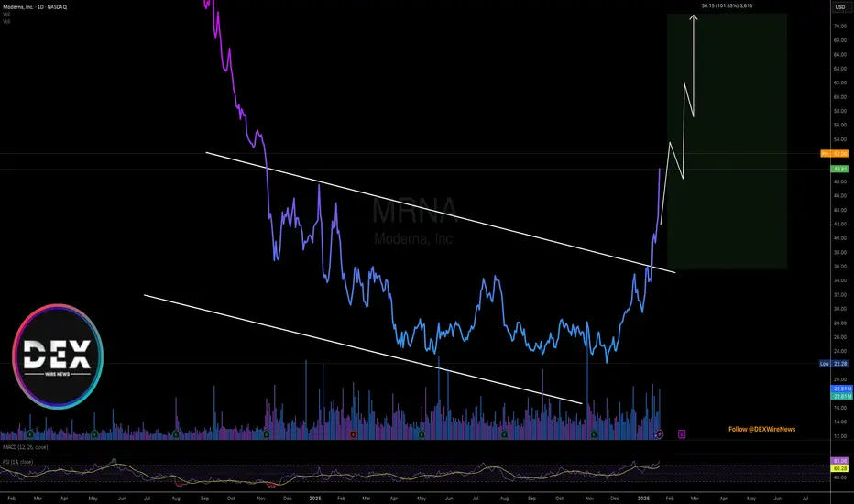Click the Low 22.28 price label
This screenshot has height=504, width=854.
[835, 364]
